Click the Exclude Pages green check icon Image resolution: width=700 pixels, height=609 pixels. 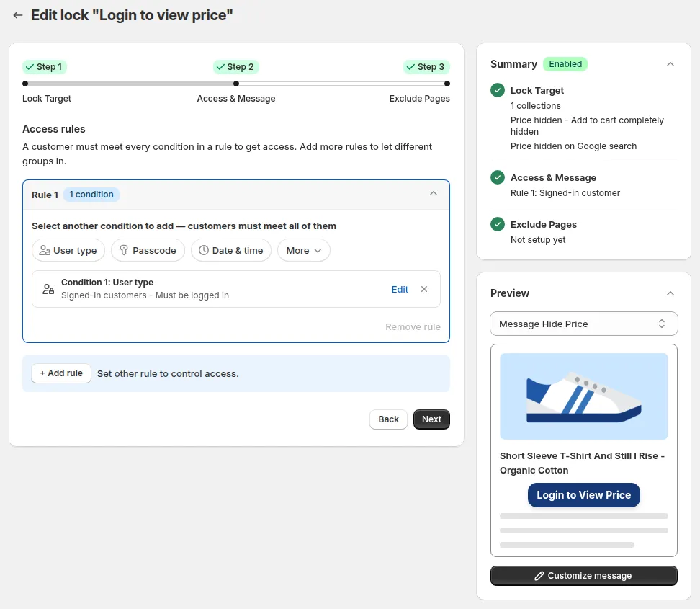click(498, 224)
